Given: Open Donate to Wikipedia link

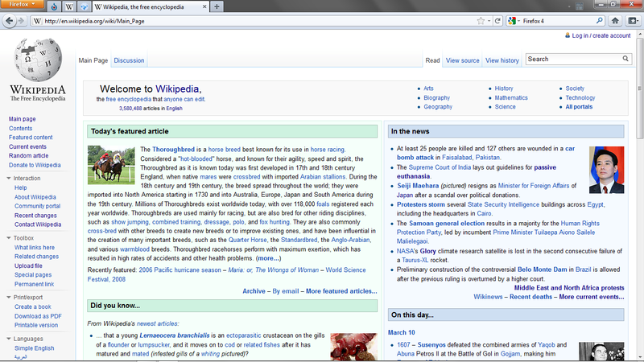Looking at the screenshot, I should [35, 165].
